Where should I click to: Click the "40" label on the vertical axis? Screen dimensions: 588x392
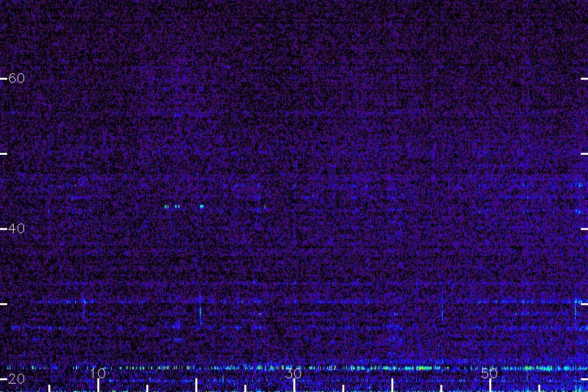(16, 229)
